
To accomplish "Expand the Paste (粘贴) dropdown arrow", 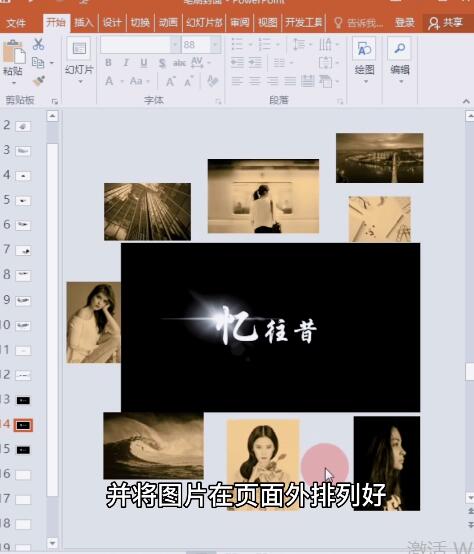I will pyautogui.click(x=14, y=83).
